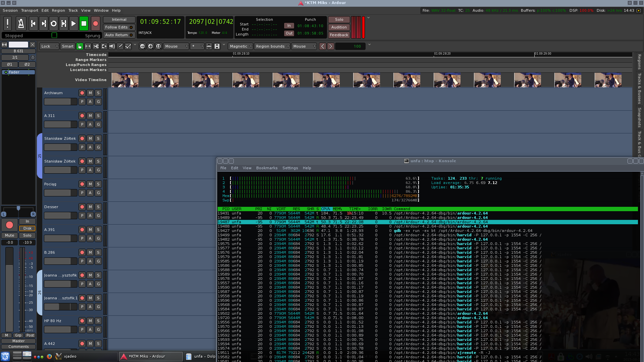The image size is (644, 362).
Task: Enable loop playback button
Action: pyautogui.click(x=54, y=23)
